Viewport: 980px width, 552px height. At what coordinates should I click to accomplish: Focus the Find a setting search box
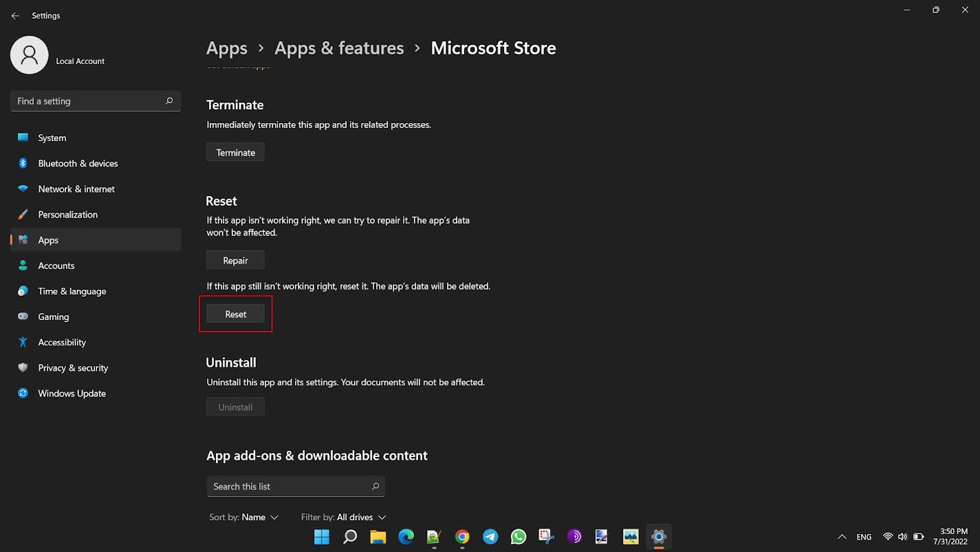[x=96, y=101]
